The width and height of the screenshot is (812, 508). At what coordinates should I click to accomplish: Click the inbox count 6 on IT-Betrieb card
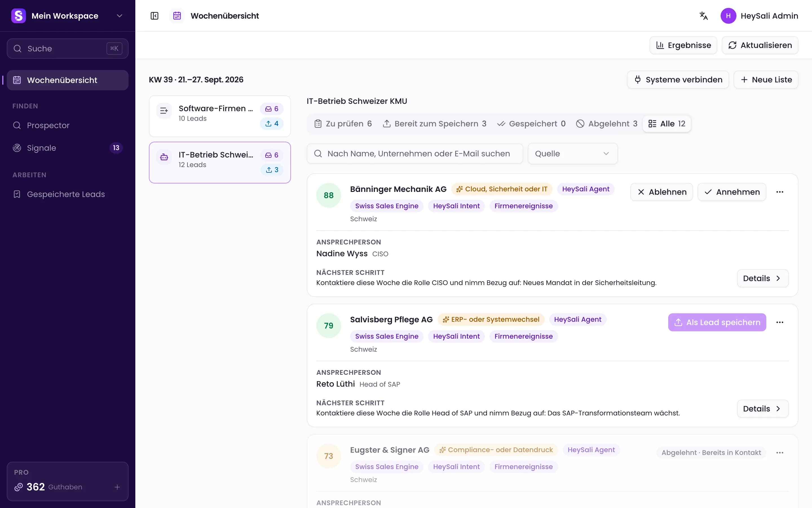272,155
